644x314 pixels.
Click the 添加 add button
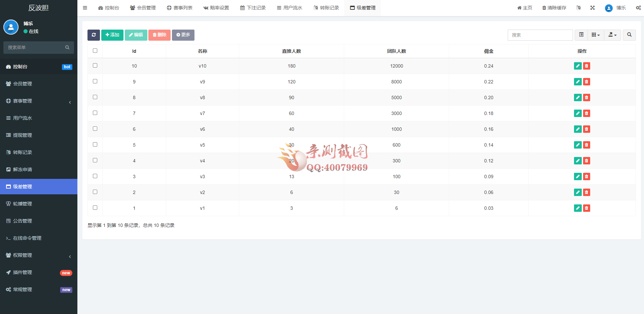coord(112,35)
